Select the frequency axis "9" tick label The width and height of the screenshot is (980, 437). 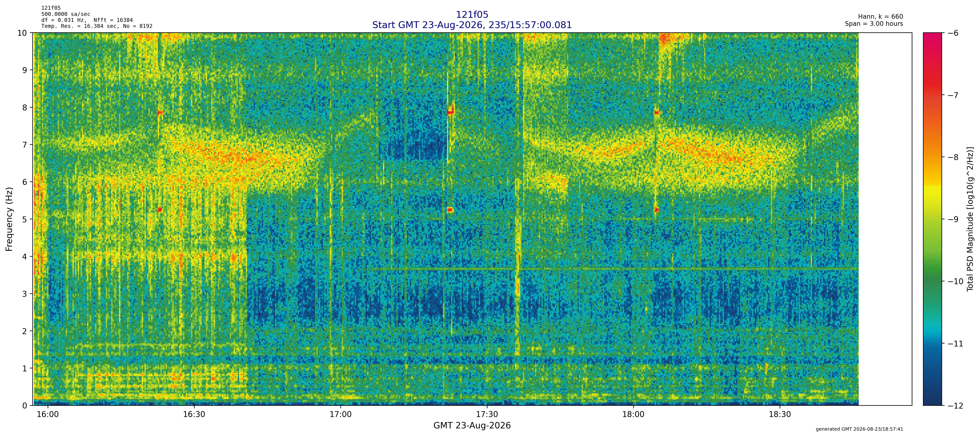[x=25, y=70]
